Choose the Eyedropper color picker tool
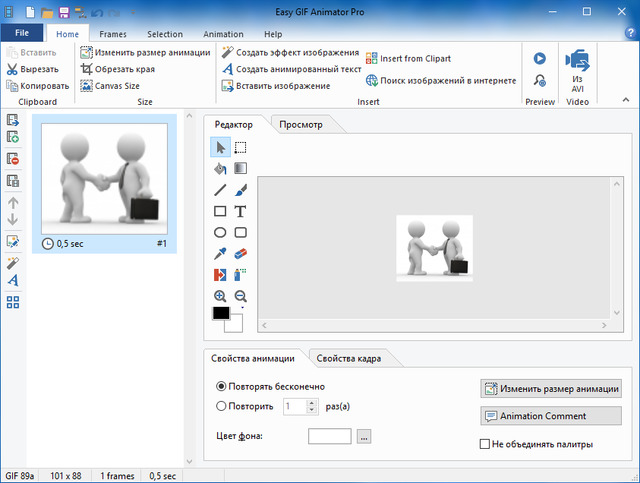Screen dimensions: 640x483 pos(220,254)
